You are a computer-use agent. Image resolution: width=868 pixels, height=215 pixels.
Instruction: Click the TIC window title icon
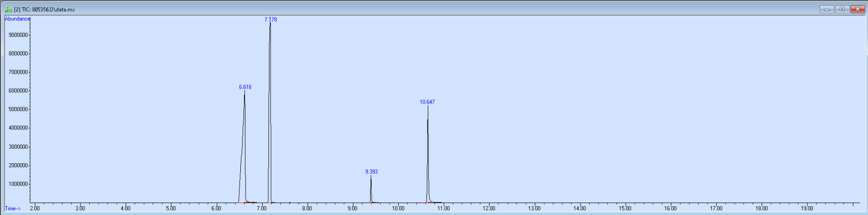[x=8, y=9]
